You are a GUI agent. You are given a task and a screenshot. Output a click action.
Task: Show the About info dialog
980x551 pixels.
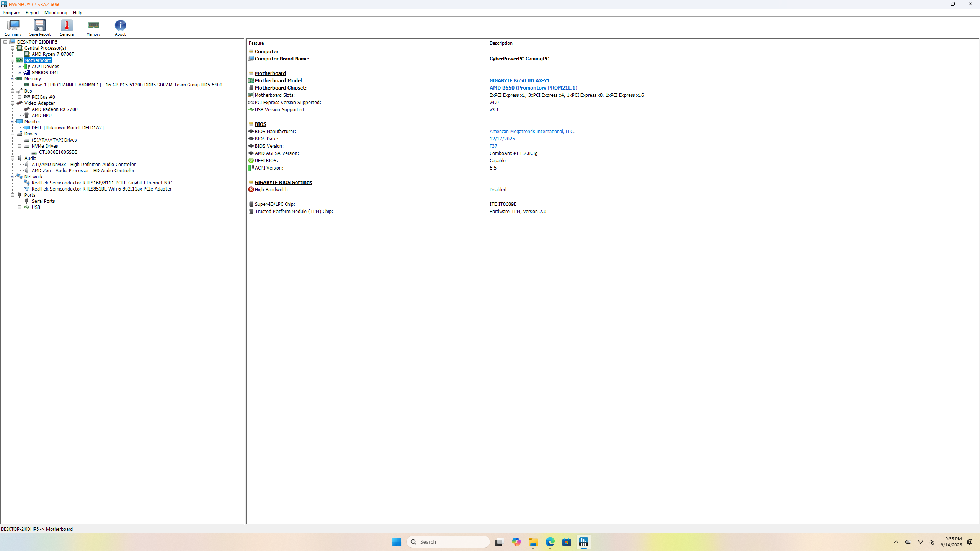(x=120, y=28)
